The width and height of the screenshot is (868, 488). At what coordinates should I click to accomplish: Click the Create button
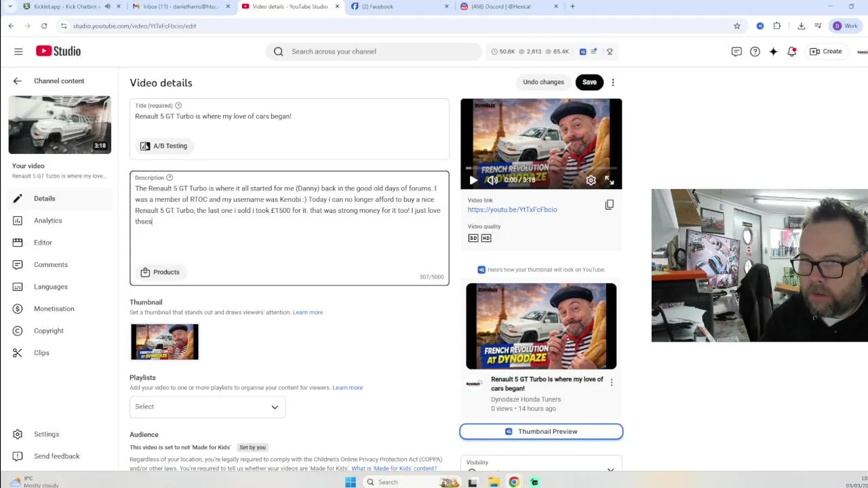click(x=826, y=52)
